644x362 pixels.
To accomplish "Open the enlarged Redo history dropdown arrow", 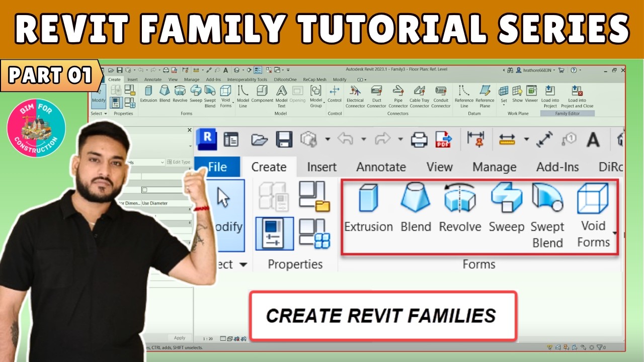I will coord(400,139).
